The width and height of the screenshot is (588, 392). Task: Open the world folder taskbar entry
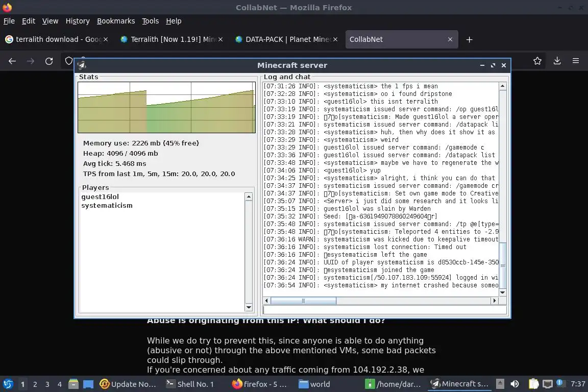pyautogui.click(x=314, y=384)
